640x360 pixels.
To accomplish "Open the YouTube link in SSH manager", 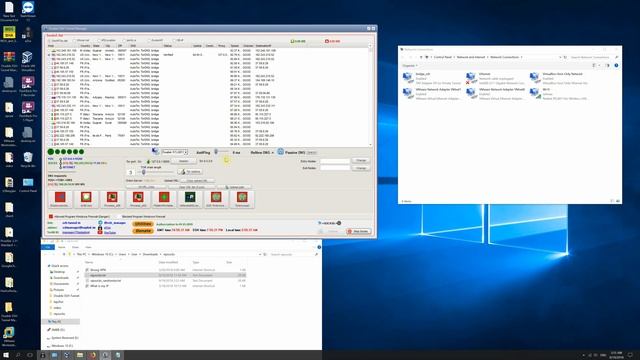I will (110, 232).
